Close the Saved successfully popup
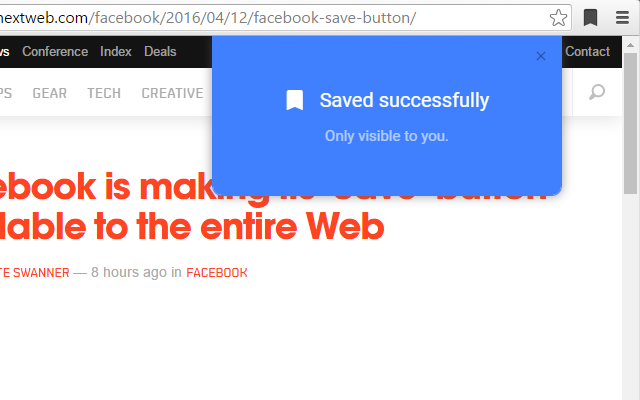Image resolution: width=640 pixels, height=400 pixels. click(x=541, y=56)
